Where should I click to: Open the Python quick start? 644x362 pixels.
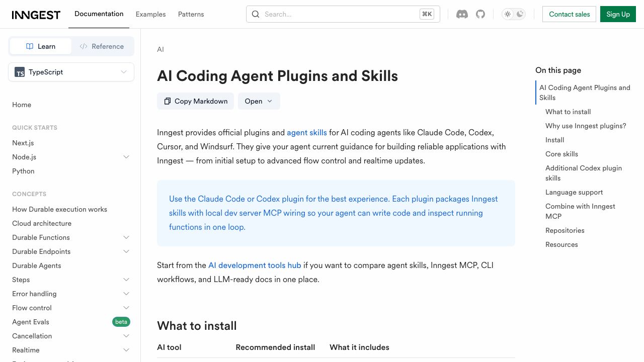(23, 171)
